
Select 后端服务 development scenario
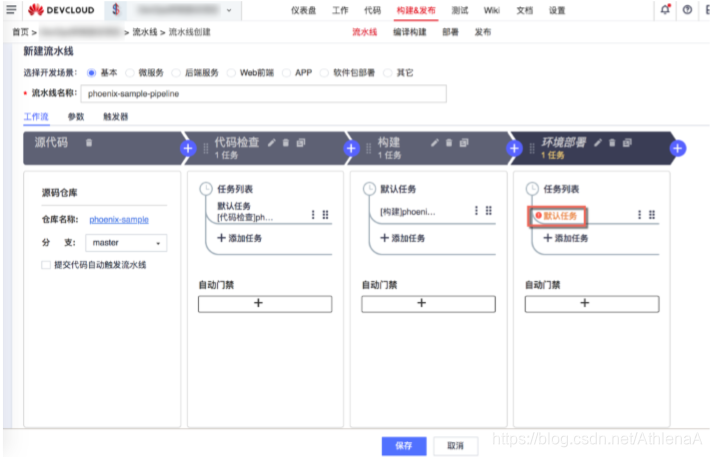[x=176, y=73]
